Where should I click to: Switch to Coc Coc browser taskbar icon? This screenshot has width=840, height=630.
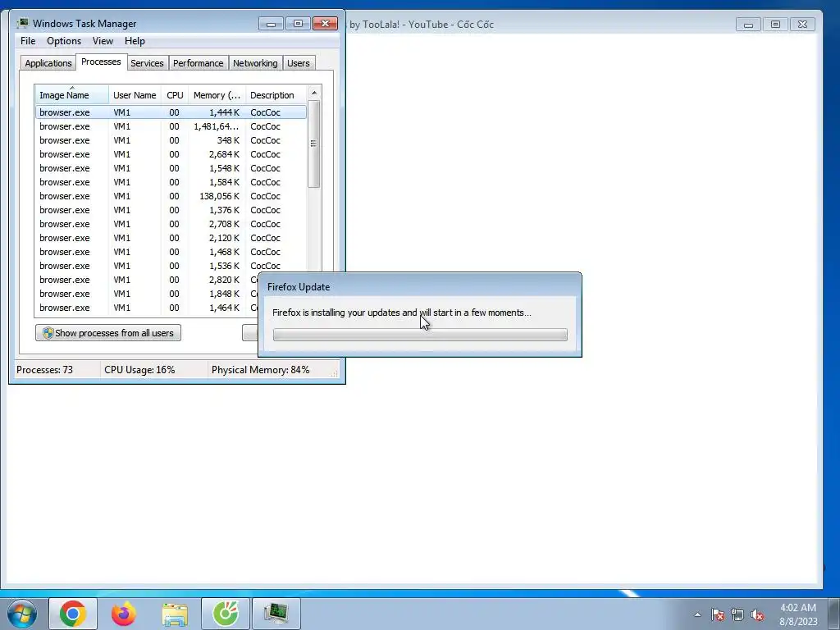[x=226, y=614]
